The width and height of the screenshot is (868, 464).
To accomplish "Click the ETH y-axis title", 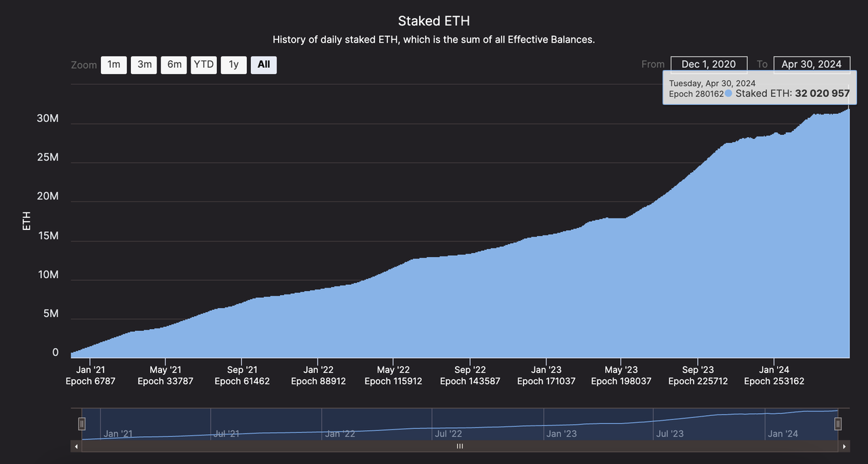I will 27,221.
